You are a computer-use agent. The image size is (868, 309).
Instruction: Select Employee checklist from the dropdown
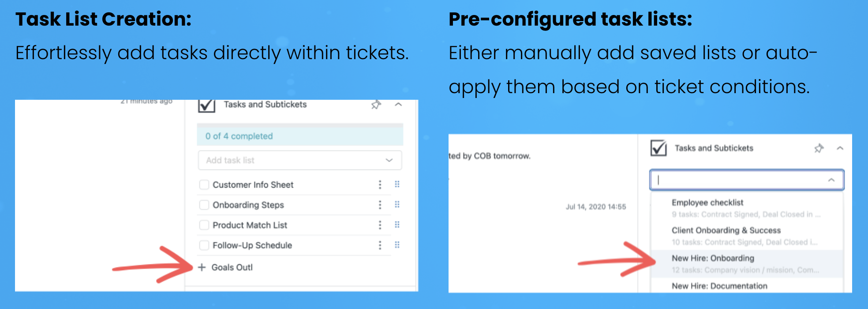[x=747, y=208]
